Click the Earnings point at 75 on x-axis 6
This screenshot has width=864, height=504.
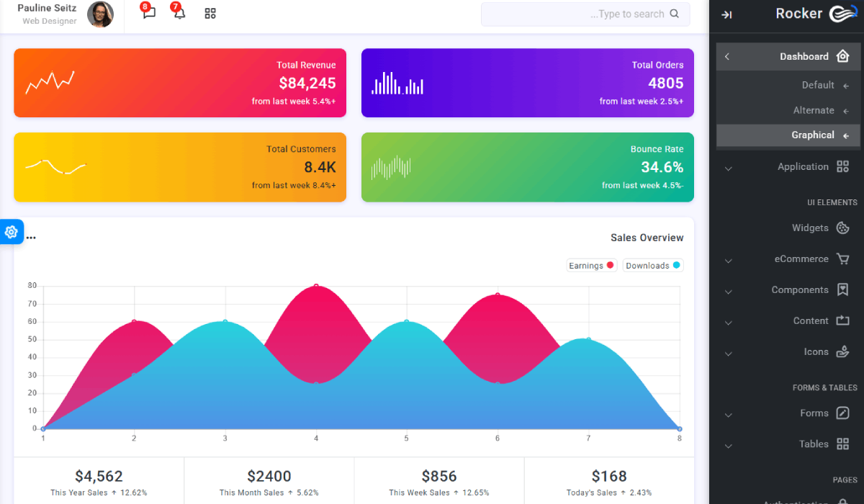[498, 294]
